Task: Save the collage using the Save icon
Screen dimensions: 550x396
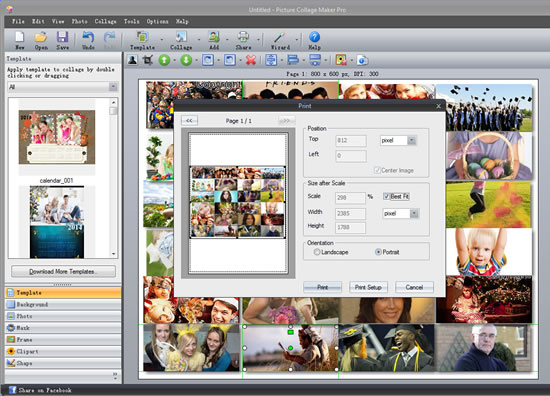Action: pyautogui.click(x=62, y=37)
